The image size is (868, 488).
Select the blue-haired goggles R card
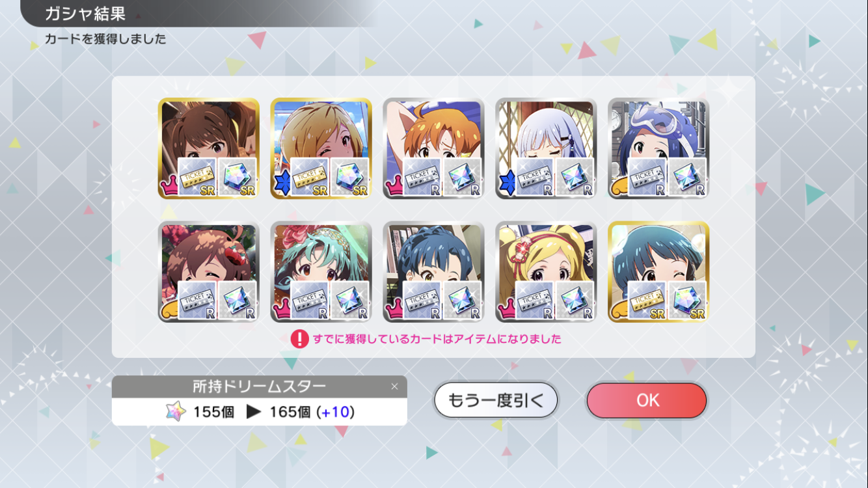click(x=658, y=148)
